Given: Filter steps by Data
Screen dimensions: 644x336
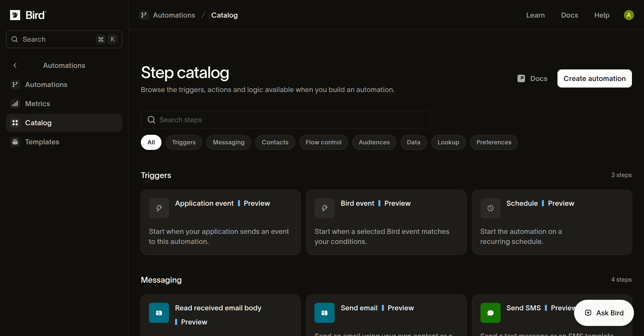Looking at the screenshot, I should pyautogui.click(x=414, y=142).
